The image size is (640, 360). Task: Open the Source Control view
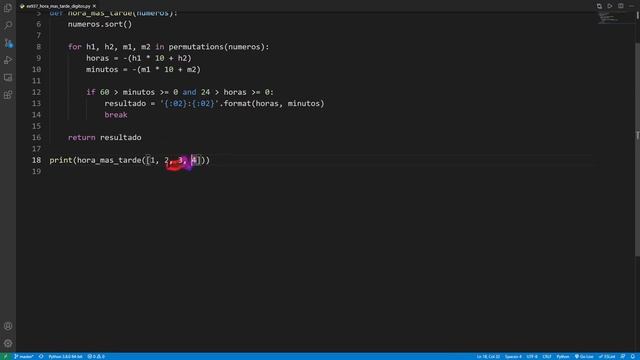[x=8, y=43]
